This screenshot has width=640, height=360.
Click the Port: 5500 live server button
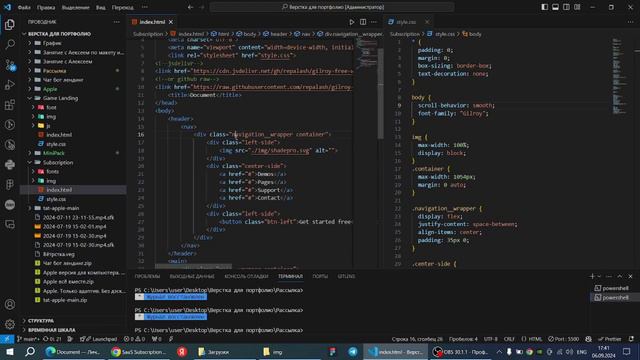[x=563, y=339]
